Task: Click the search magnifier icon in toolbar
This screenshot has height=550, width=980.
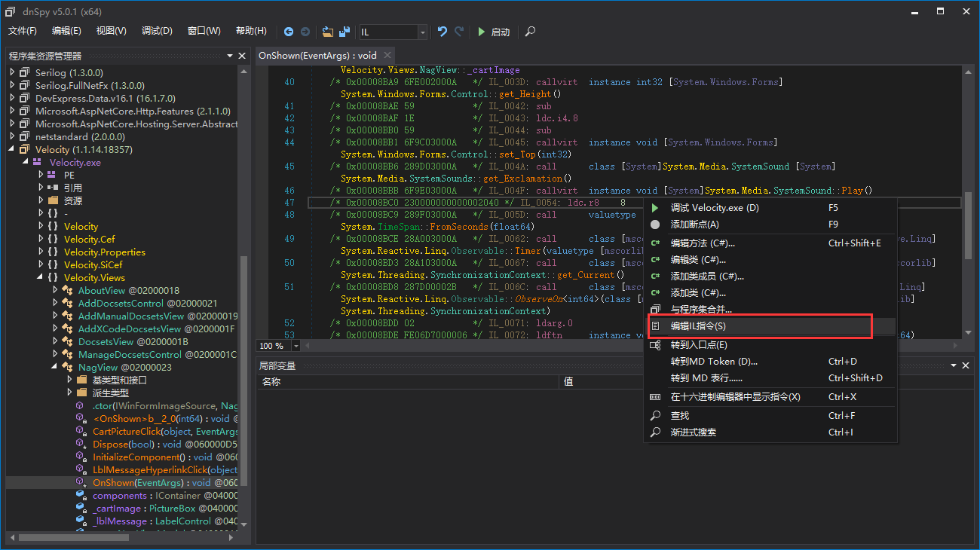Action: click(531, 32)
